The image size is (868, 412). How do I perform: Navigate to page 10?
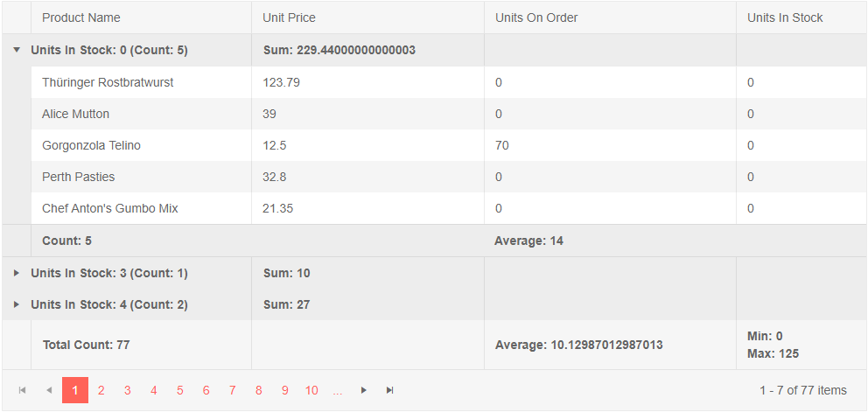coord(311,390)
